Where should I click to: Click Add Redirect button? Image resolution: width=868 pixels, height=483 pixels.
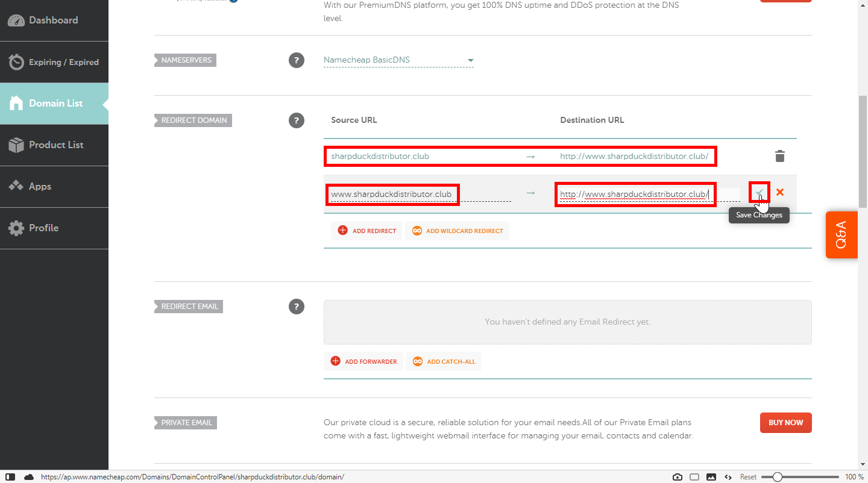pos(366,231)
